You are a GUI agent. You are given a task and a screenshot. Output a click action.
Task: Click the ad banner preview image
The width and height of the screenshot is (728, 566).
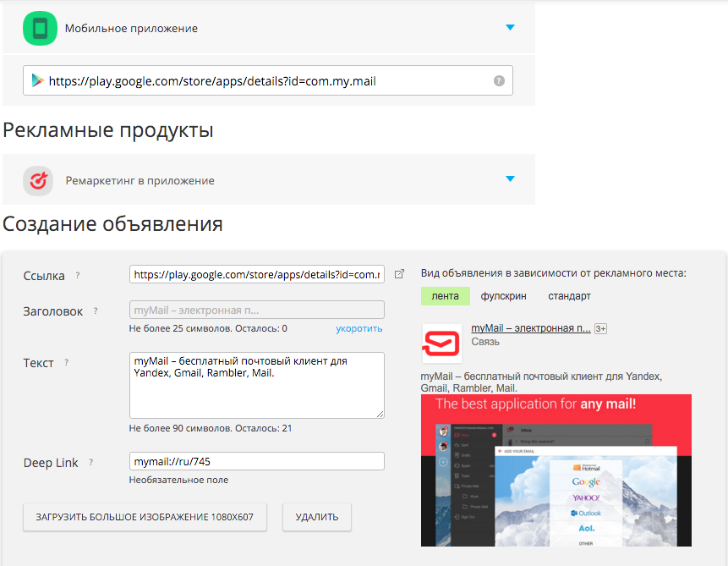(556, 470)
